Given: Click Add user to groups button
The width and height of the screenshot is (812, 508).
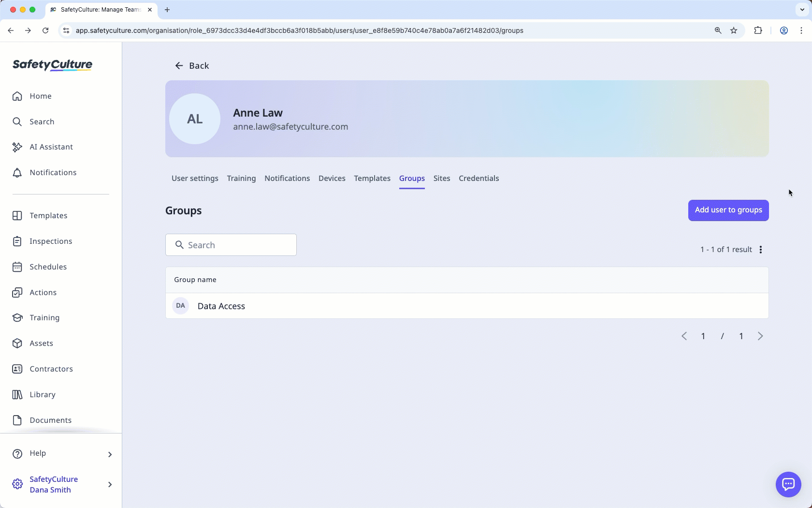Looking at the screenshot, I should [728, 210].
